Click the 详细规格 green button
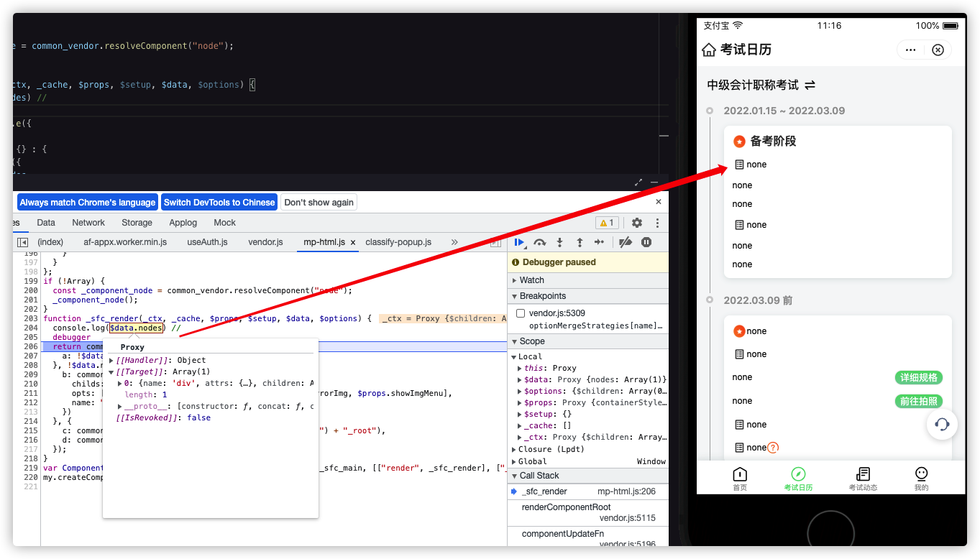The image size is (980, 559). tap(918, 377)
